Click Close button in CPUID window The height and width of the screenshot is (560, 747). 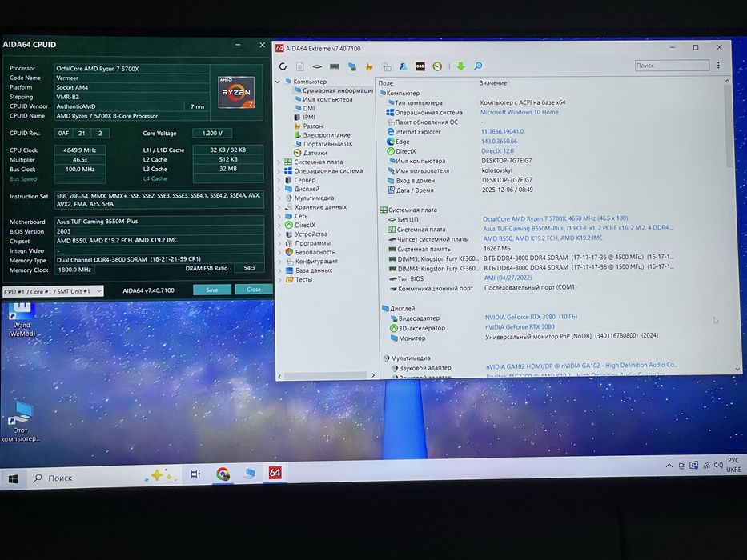(x=254, y=290)
